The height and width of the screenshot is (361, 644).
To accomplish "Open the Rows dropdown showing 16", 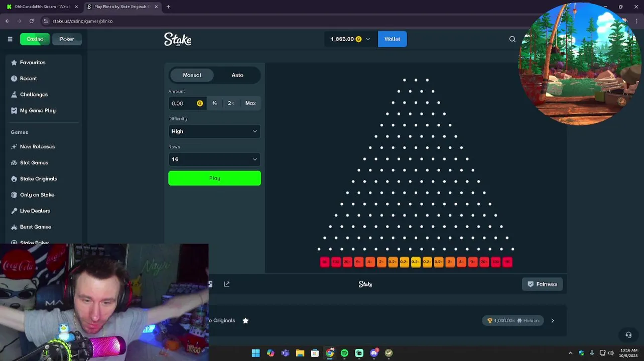I will [x=214, y=159].
